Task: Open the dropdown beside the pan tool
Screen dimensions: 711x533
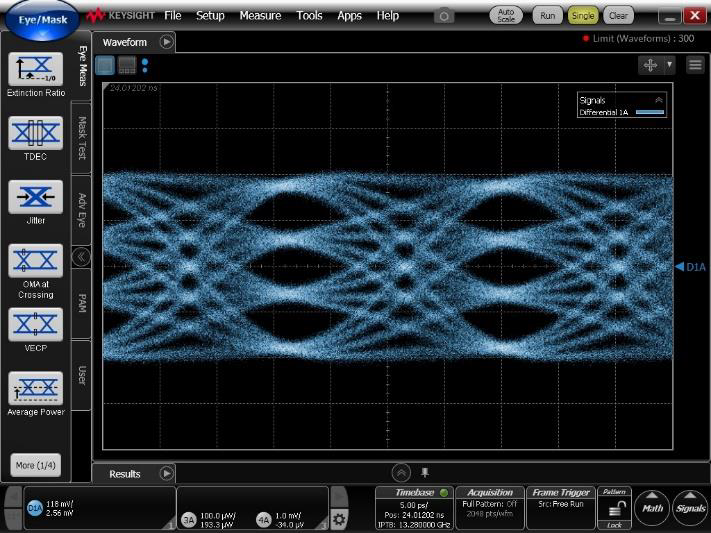Action: tap(670, 64)
